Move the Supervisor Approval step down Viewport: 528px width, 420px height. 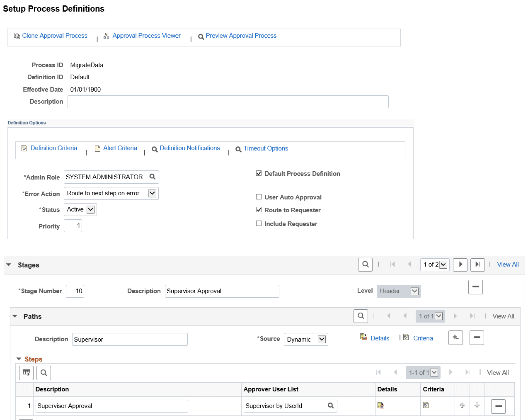(477, 405)
